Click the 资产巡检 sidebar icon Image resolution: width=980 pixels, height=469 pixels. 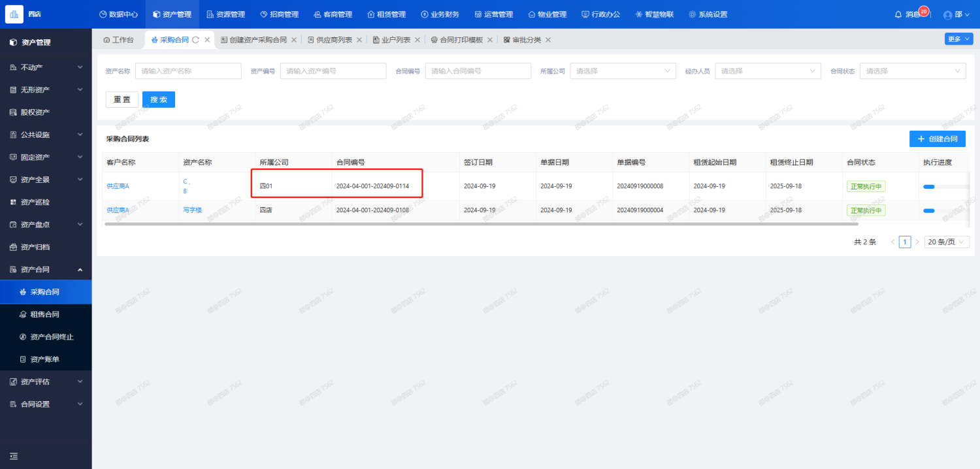coord(13,202)
